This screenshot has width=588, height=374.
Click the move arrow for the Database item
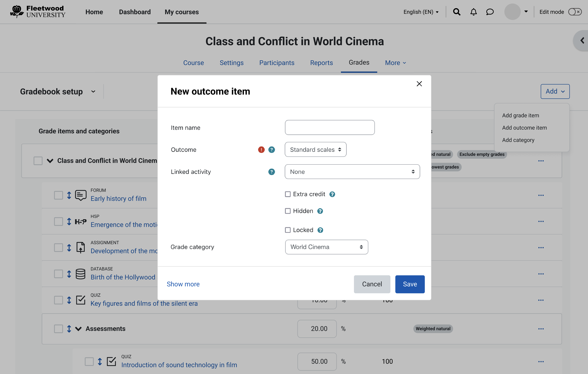[69, 274]
